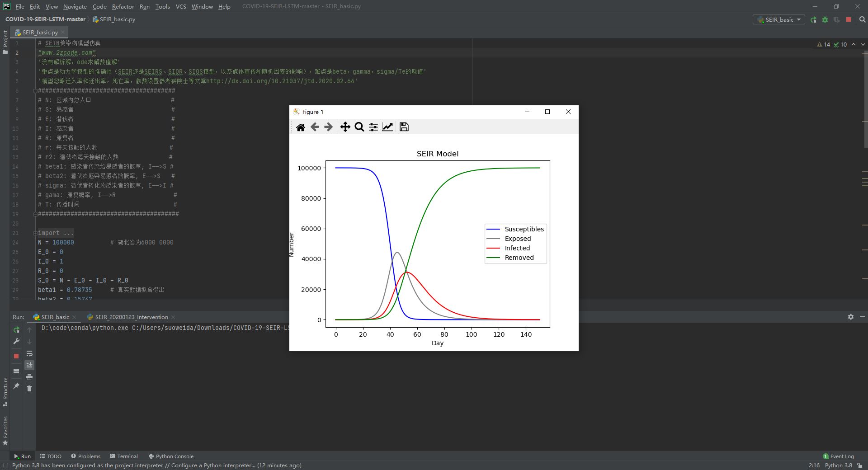Rerun SEIR_basic from top toolbar
Screen dimensions: 868x470
pos(813,20)
